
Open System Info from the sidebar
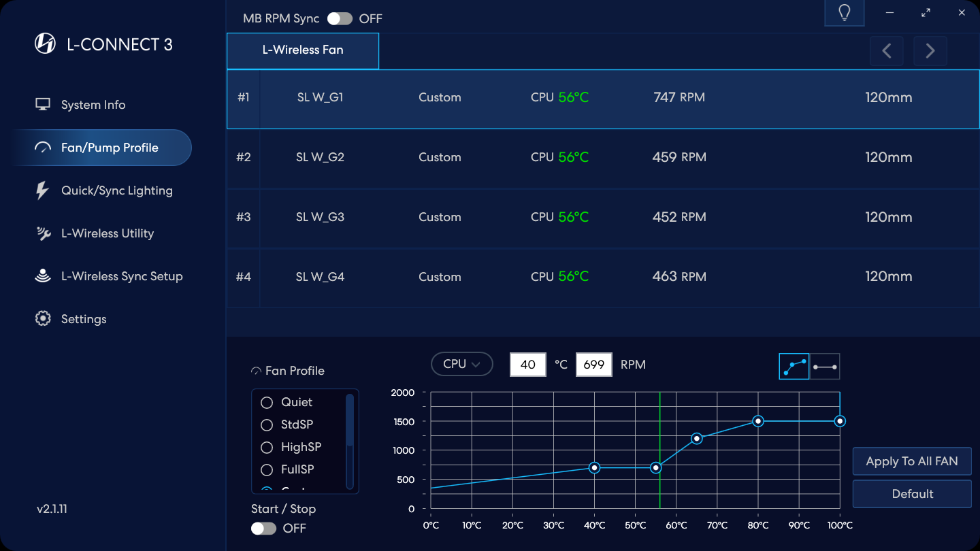pyautogui.click(x=93, y=105)
